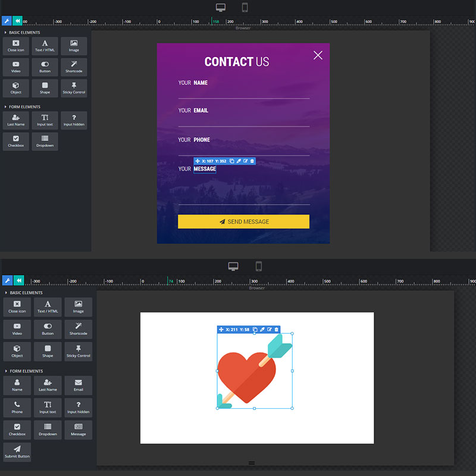
Task: Open wrench settings in top editor
Action: [7, 21]
